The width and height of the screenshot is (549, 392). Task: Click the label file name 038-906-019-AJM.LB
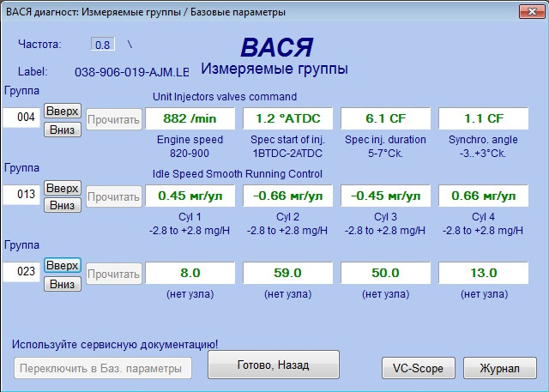131,72
